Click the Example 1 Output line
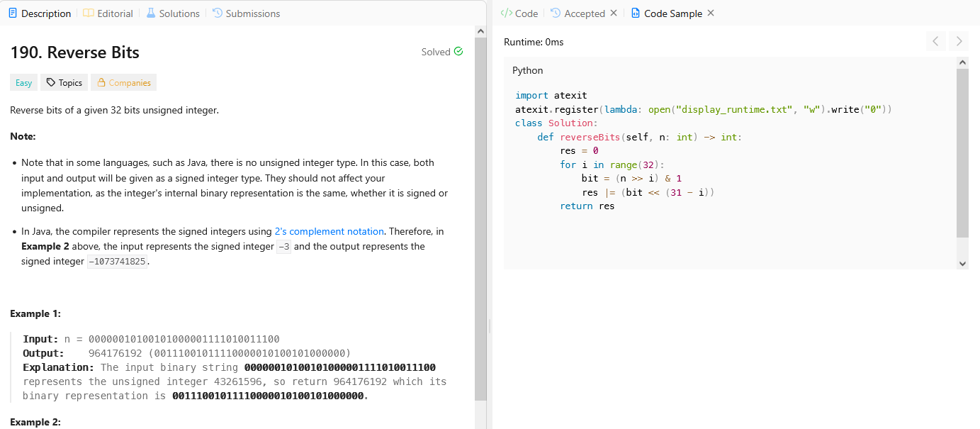Viewport: 980px width, 429px height. point(187,353)
